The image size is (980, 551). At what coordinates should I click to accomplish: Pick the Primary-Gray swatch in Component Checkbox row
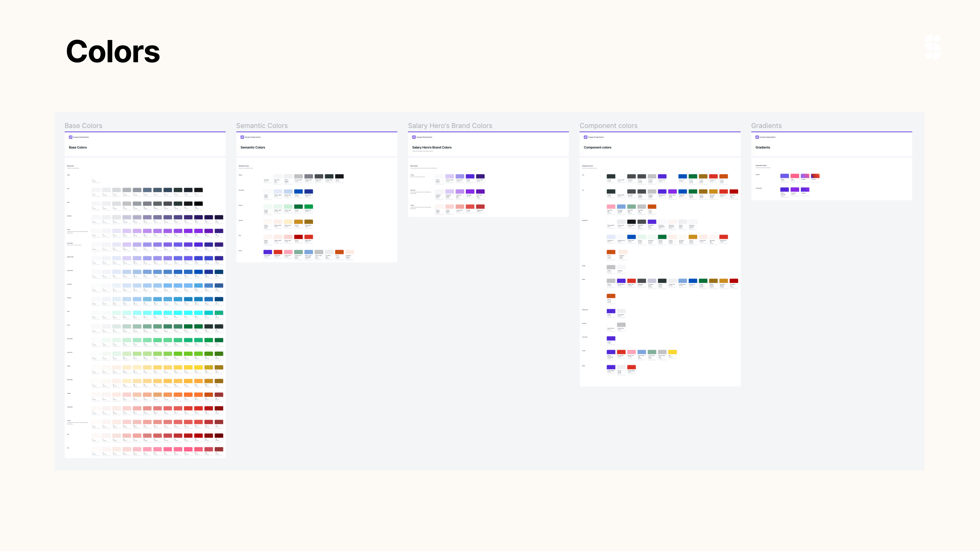tap(621, 325)
